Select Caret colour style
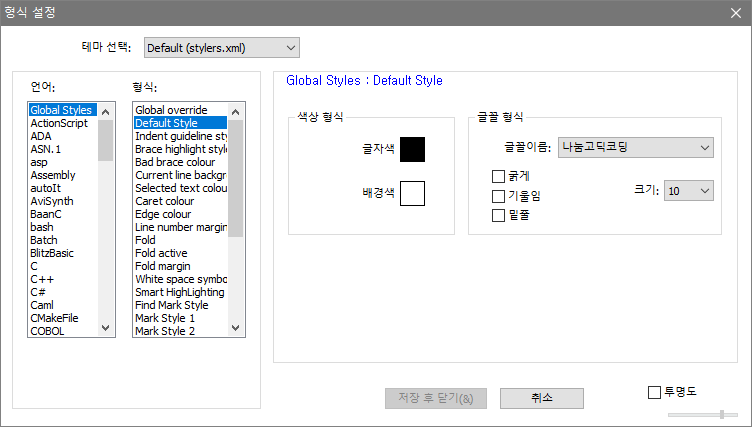Viewport: 752px width, 427px height. 180,201
